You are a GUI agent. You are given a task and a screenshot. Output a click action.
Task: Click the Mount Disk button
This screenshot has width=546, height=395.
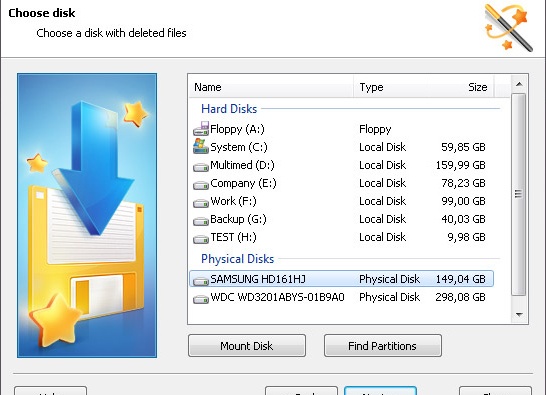247,346
